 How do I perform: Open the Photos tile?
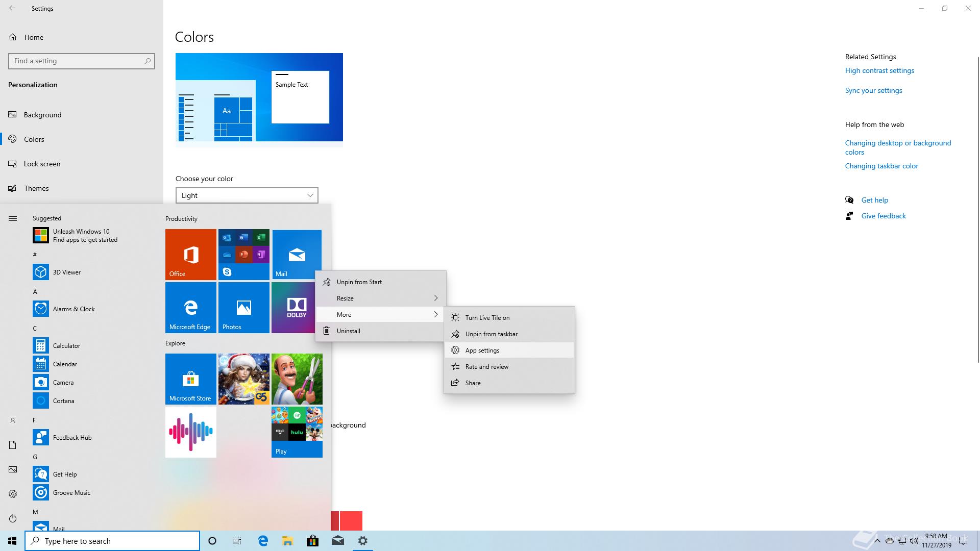[244, 308]
